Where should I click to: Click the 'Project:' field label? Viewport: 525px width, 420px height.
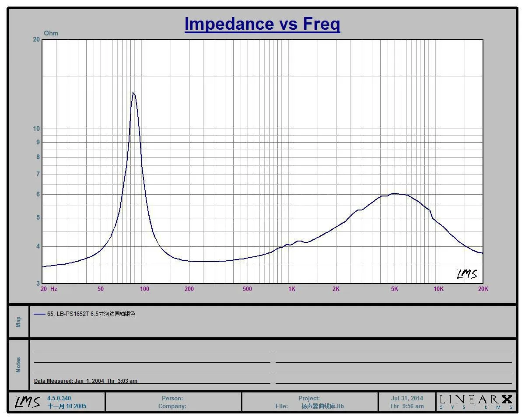[x=309, y=399]
